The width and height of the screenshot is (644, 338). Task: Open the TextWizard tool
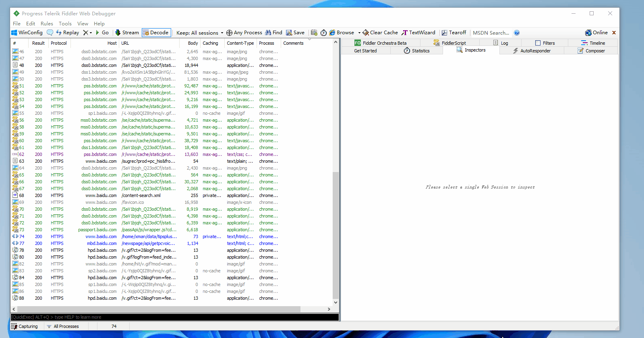tap(418, 33)
